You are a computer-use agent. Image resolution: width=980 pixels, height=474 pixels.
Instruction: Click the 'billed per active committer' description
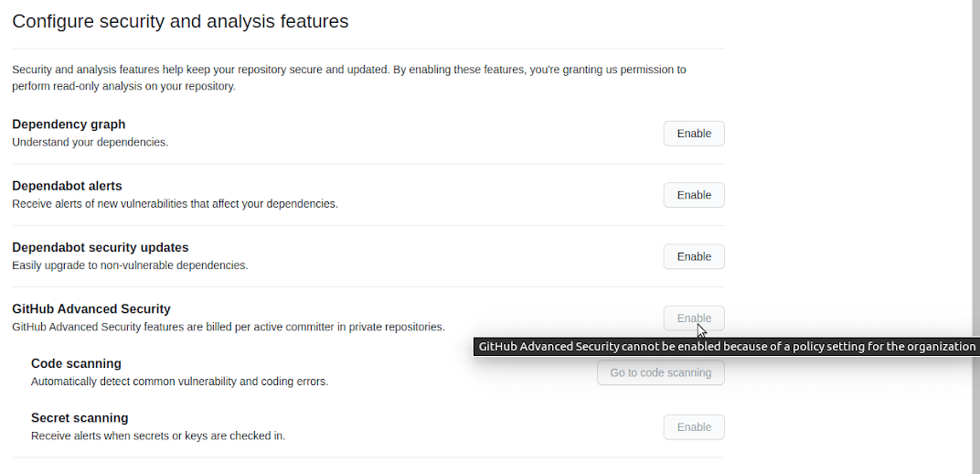(229, 327)
